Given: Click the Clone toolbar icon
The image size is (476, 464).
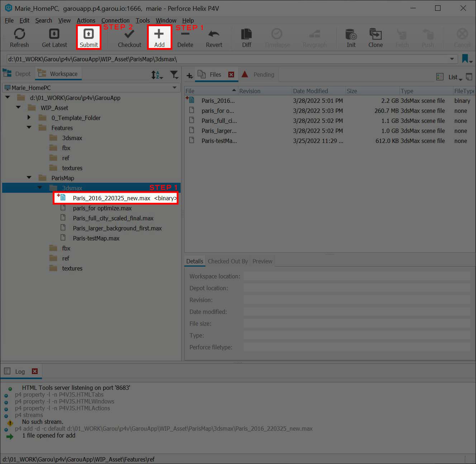Looking at the screenshot, I should (376, 38).
